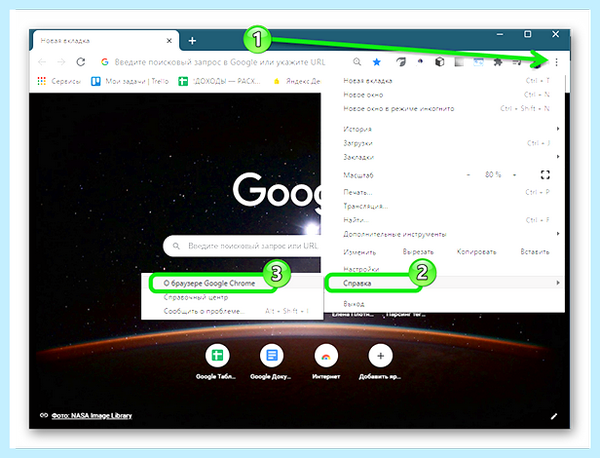The height and width of the screenshot is (458, 600).
Task: Click the black cube extension icon
Action: [x=440, y=62]
